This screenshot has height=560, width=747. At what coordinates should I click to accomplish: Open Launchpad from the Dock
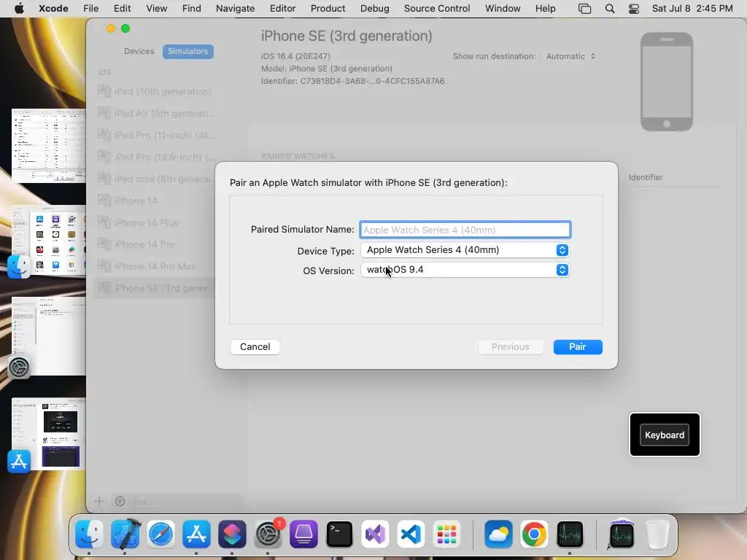(x=446, y=534)
